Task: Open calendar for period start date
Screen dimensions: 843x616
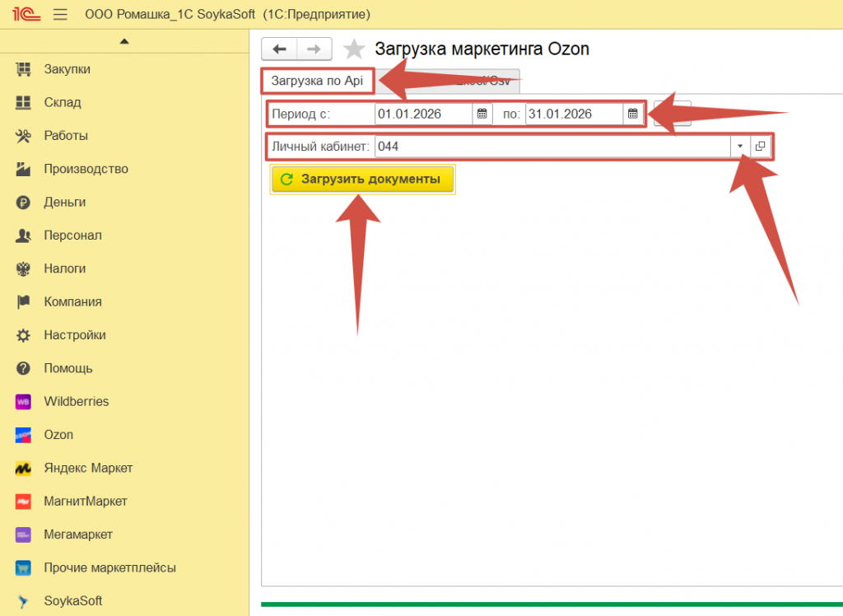Action: click(482, 114)
